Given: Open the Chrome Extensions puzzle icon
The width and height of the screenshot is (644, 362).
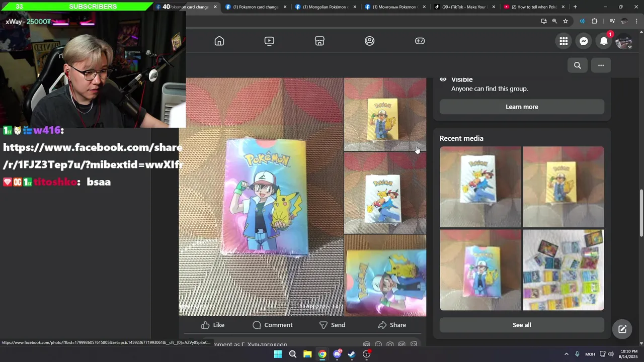Looking at the screenshot, I should click(x=595, y=21).
